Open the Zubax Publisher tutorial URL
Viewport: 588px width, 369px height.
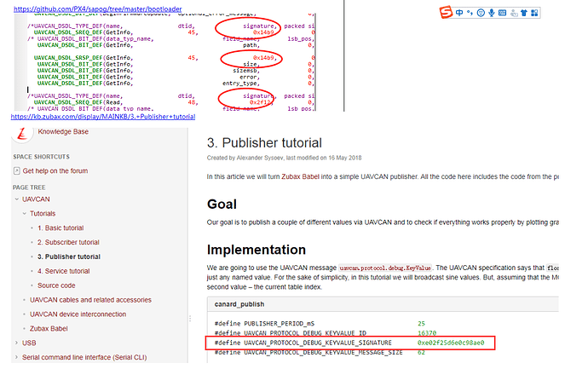pos(103,117)
